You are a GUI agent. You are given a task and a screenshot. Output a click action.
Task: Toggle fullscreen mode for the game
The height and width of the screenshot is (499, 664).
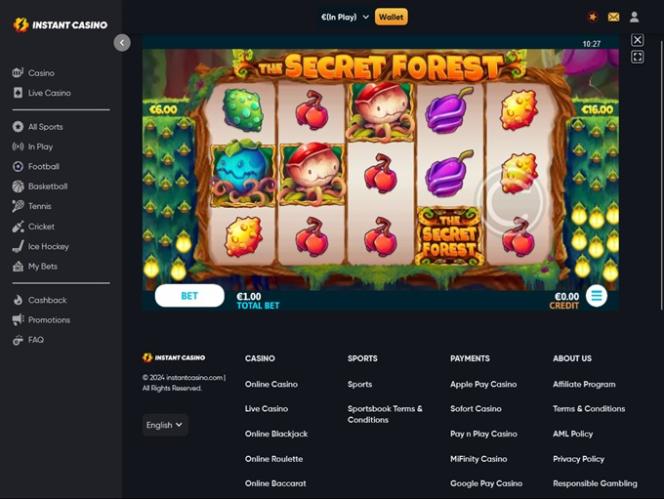tap(637, 57)
